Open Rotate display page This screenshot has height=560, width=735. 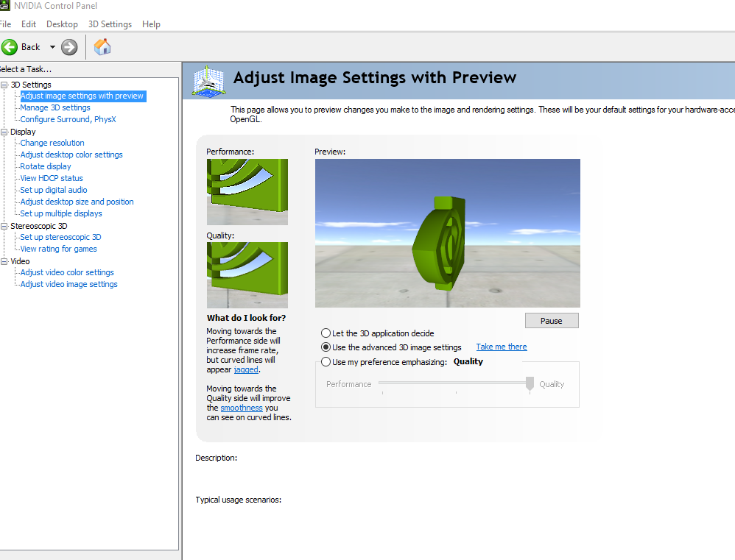46,166
